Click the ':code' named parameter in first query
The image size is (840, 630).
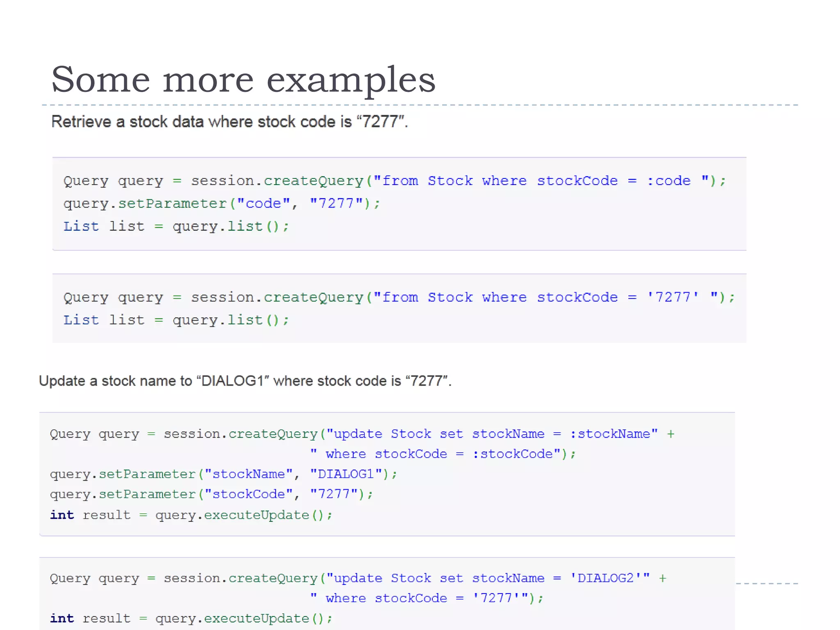click(x=669, y=181)
